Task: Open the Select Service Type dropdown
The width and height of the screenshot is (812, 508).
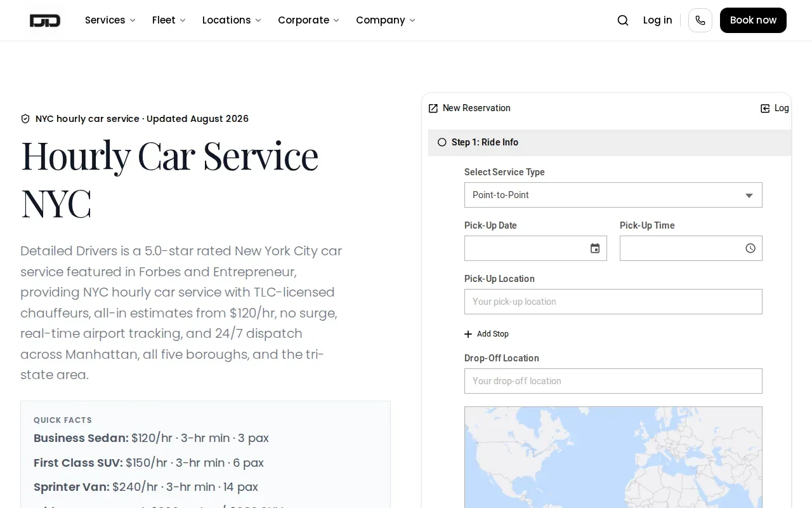Action: click(x=613, y=195)
